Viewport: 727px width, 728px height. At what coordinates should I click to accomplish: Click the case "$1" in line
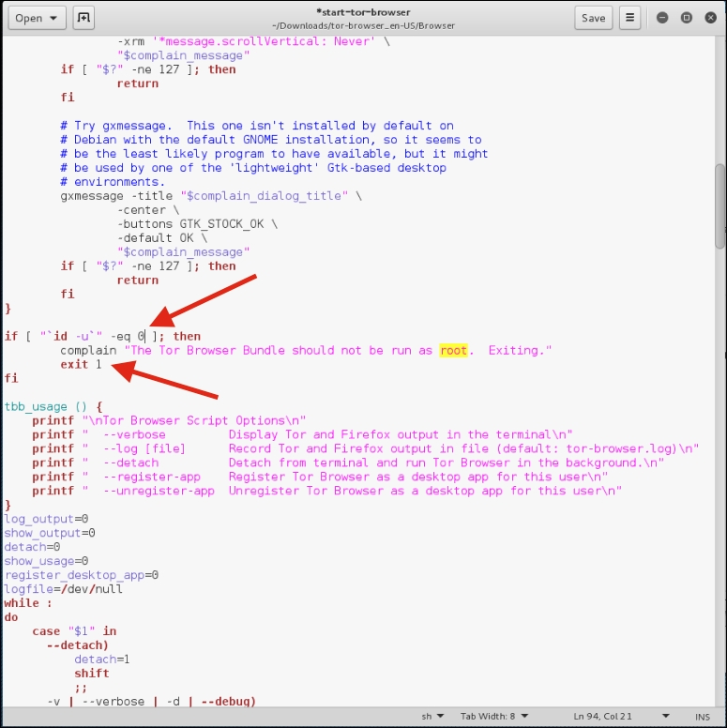(x=74, y=631)
